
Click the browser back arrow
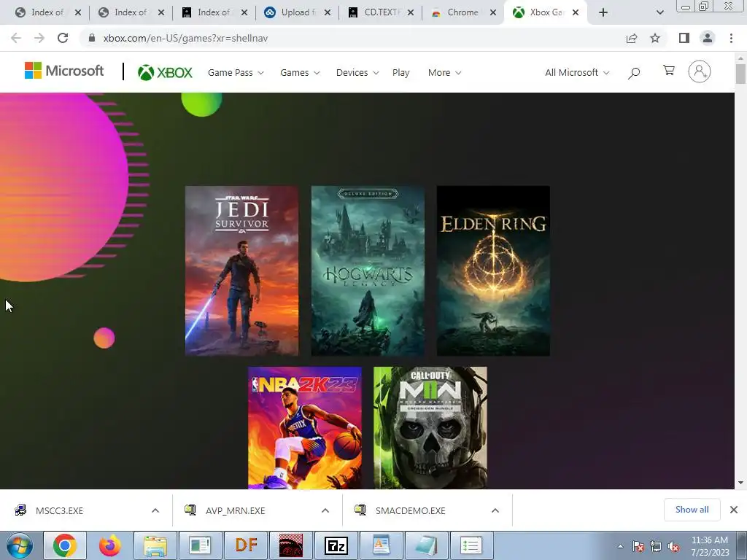pos(16,38)
